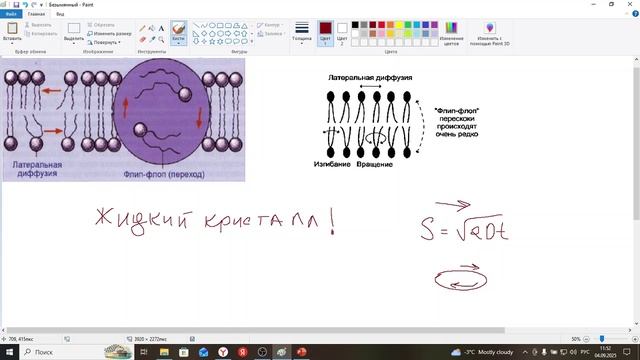The image size is (640, 360).
Task: Open weather widget Mostly cloudy
Action: (x=482, y=352)
